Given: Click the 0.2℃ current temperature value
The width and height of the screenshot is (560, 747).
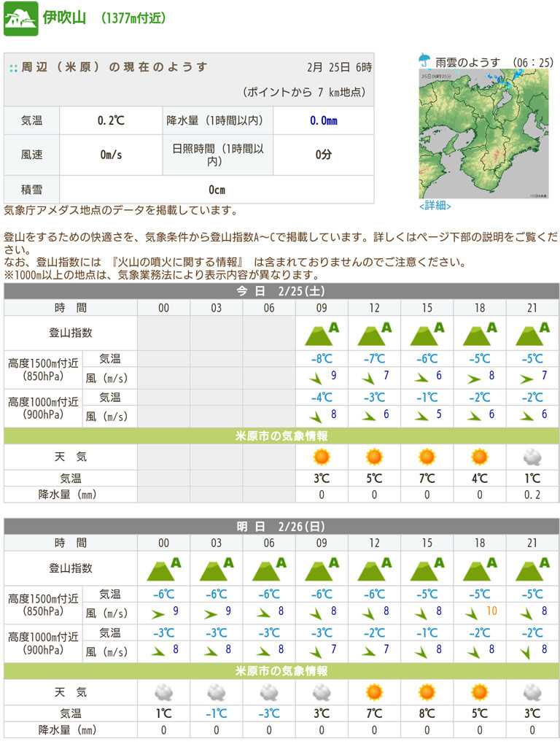Looking at the screenshot, I should pyautogui.click(x=111, y=120).
